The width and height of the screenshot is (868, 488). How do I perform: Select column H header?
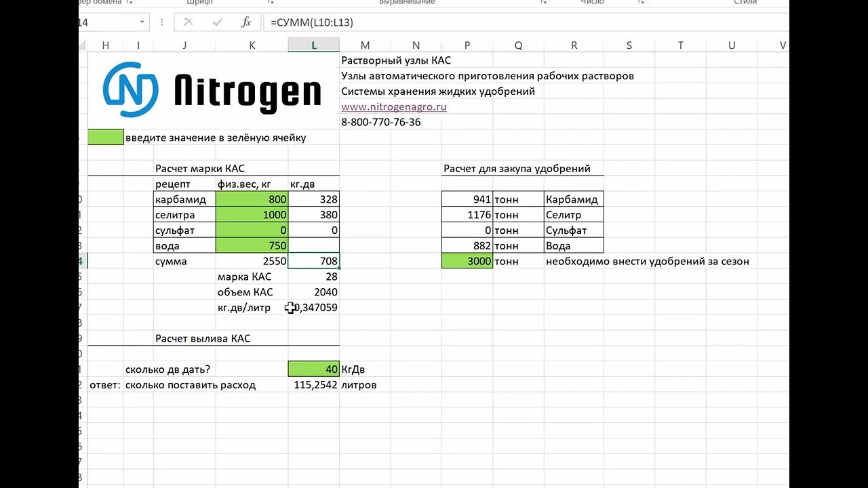[106, 45]
